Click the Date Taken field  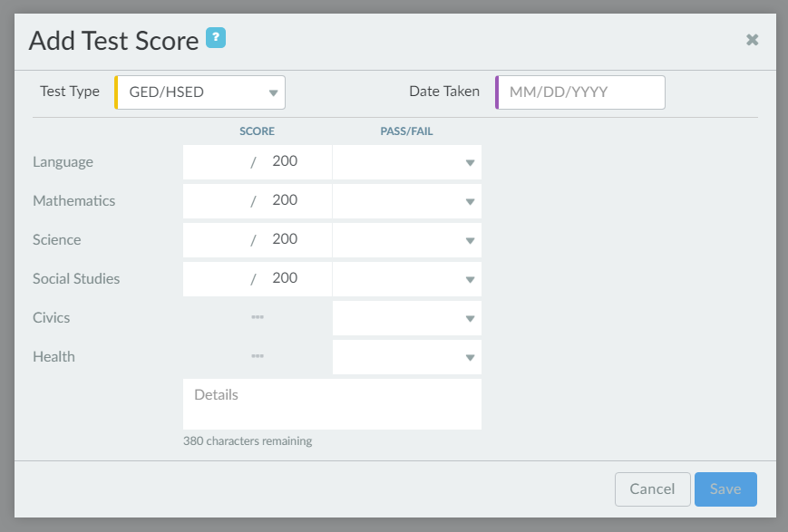[x=581, y=92]
